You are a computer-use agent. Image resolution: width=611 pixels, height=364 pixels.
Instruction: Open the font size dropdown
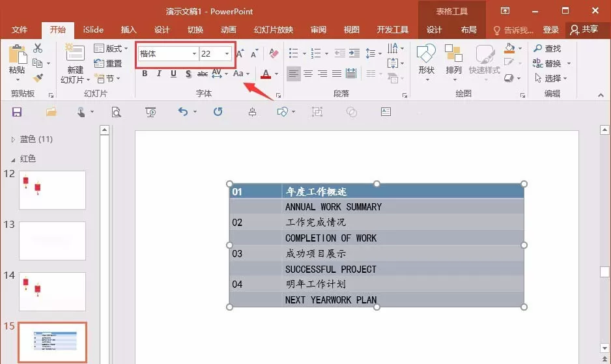227,54
